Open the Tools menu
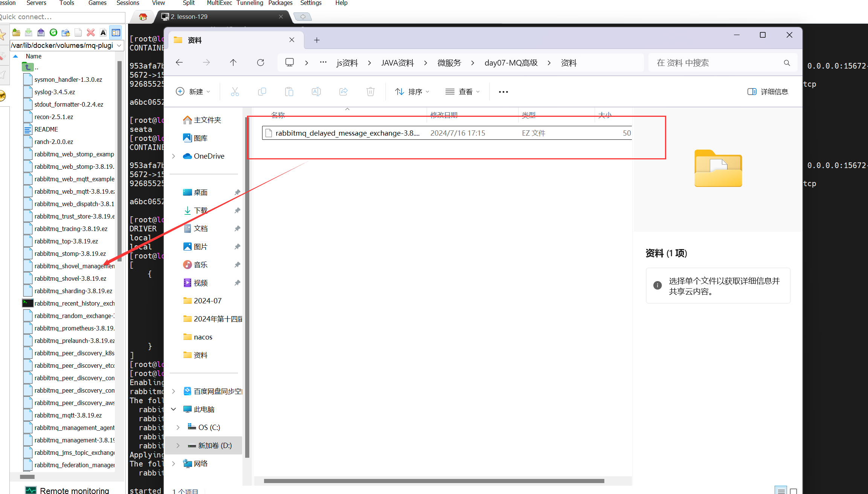The image size is (868, 494). click(67, 3)
